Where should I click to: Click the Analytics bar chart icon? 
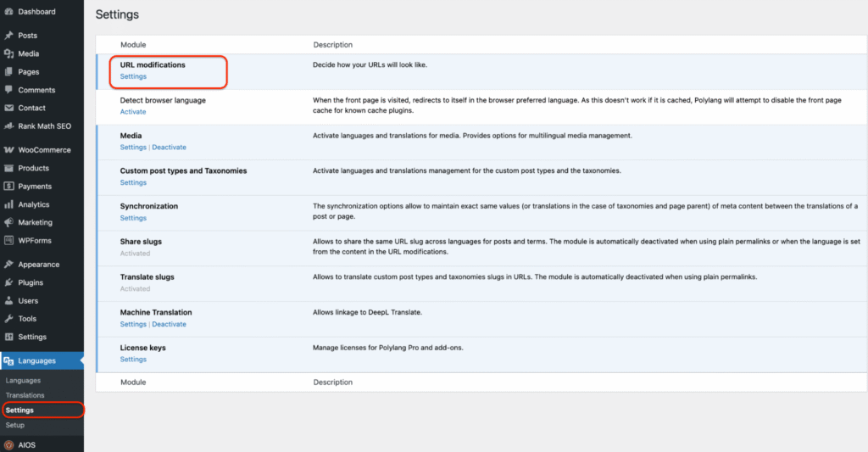coord(8,204)
